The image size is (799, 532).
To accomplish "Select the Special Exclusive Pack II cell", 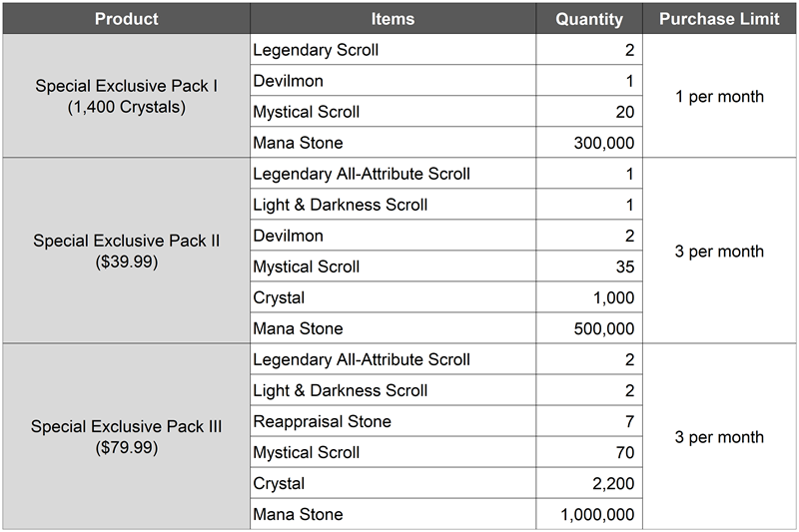I will tap(127, 251).
